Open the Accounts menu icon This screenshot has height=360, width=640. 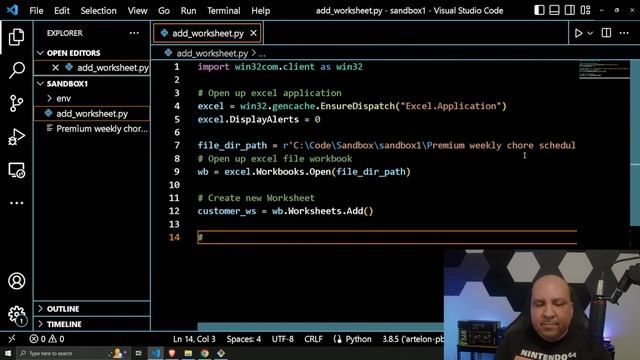16,281
